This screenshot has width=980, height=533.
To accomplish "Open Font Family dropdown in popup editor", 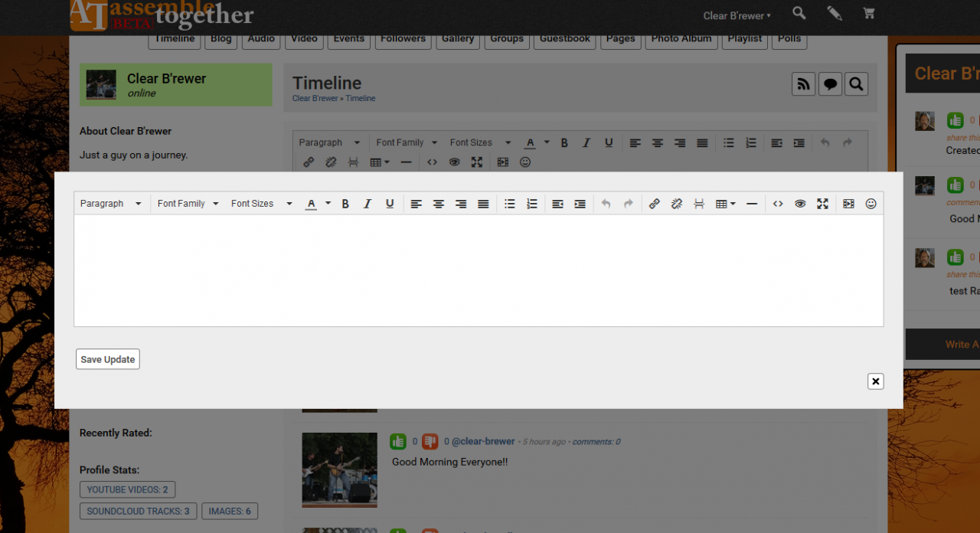I will pos(188,204).
